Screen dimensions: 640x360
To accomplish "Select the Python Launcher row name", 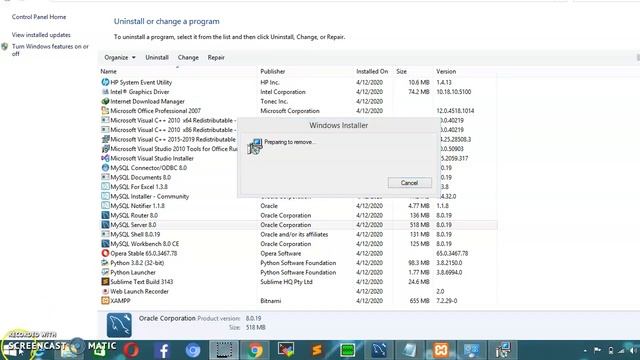I will point(133,272).
